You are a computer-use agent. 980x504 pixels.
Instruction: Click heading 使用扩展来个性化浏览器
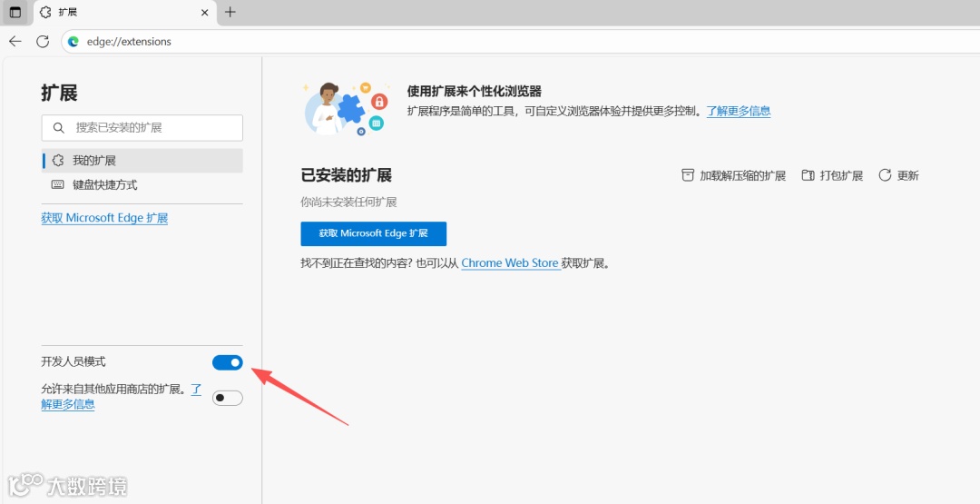(x=475, y=92)
